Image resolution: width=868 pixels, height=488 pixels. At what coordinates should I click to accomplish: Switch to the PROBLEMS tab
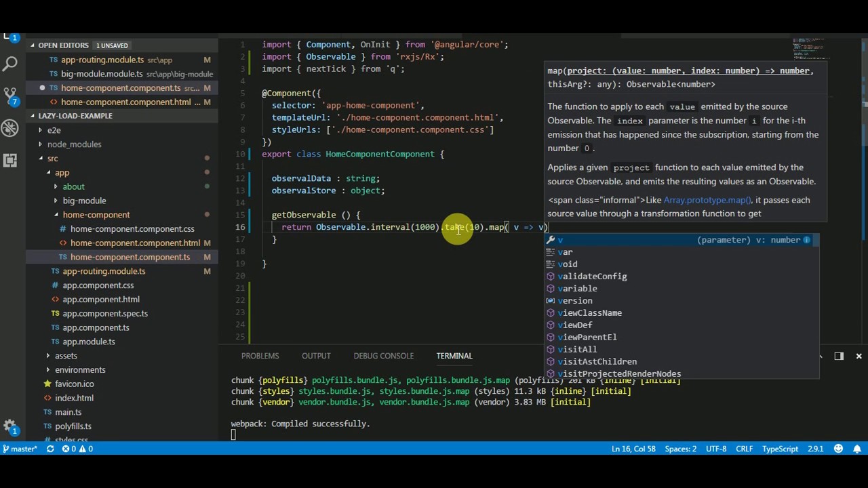260,356
